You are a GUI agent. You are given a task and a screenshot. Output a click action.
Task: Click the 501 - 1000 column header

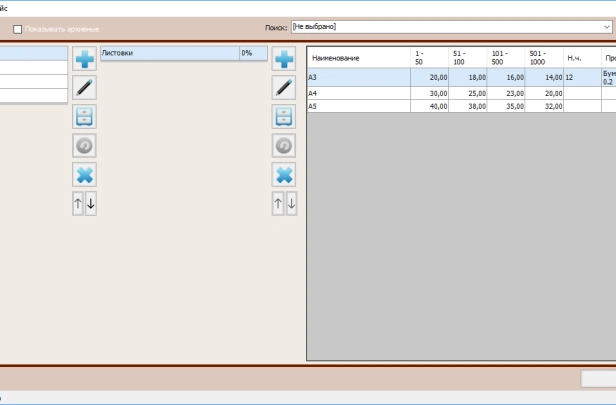pos(544,58)
